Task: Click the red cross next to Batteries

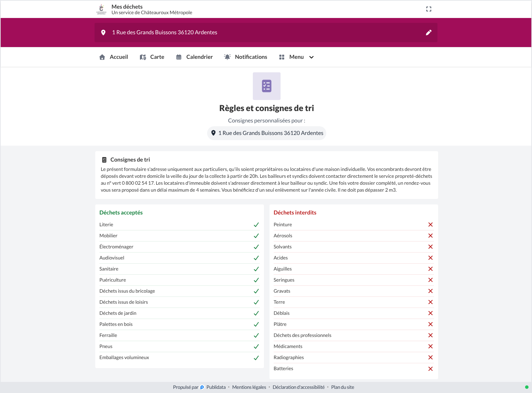Action: point(431,369)
